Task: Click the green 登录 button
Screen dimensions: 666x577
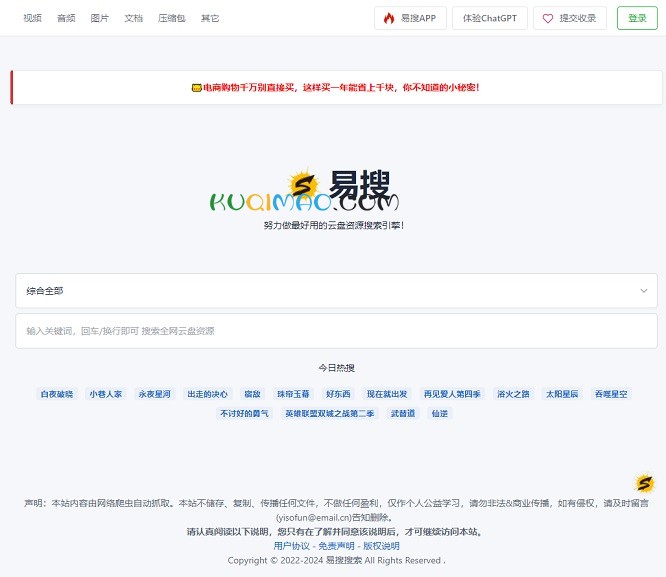Action: point(637,18)
